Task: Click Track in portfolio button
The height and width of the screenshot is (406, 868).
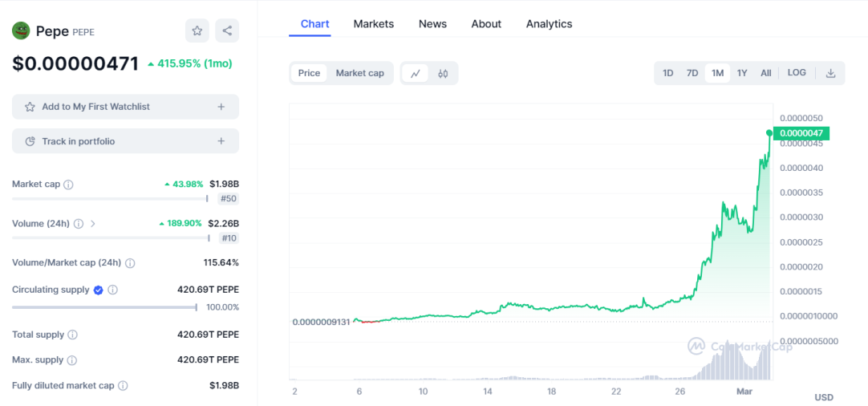Action: 126,141
